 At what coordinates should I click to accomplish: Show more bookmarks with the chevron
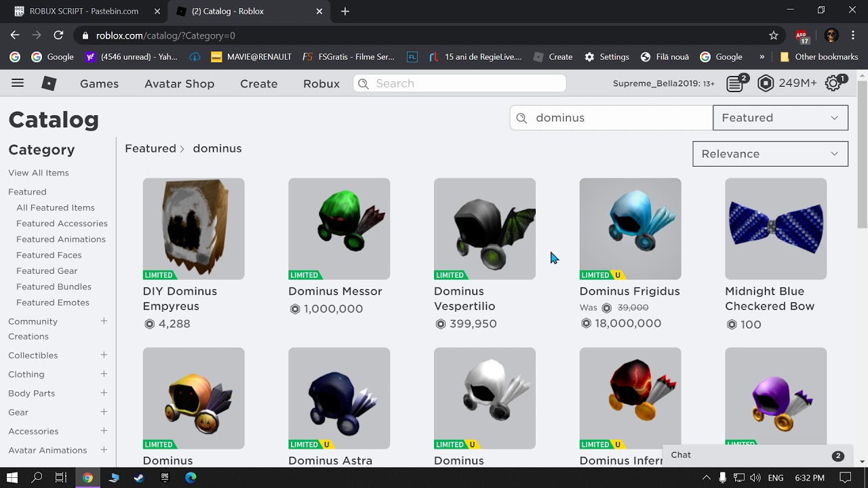click(762, 57)
